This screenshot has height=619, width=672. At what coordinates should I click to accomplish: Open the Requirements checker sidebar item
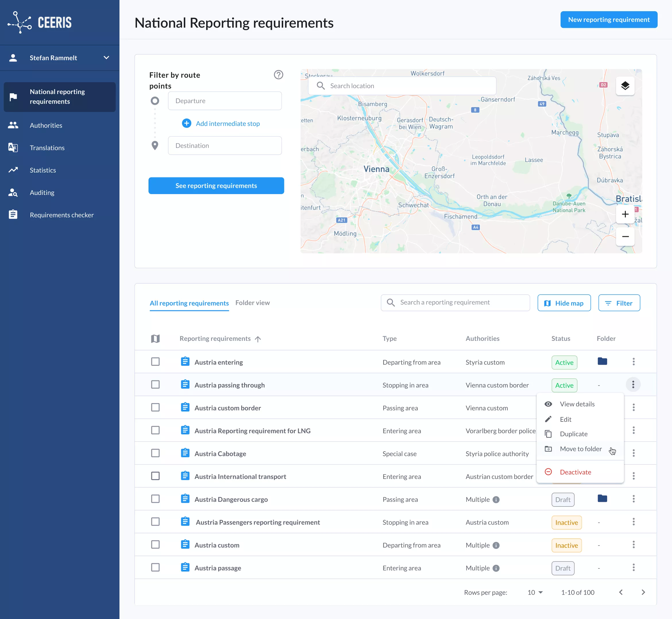point(62,215)
